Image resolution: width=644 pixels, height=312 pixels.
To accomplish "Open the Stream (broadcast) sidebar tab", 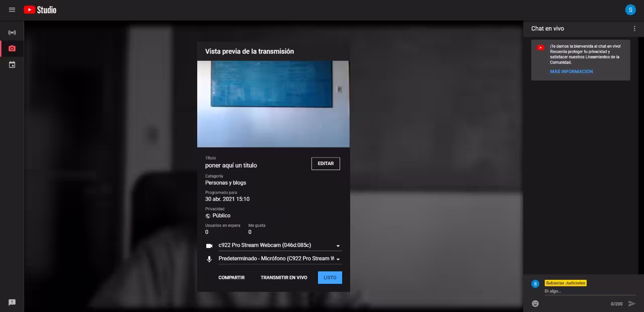I will click(x=12, y=33).
